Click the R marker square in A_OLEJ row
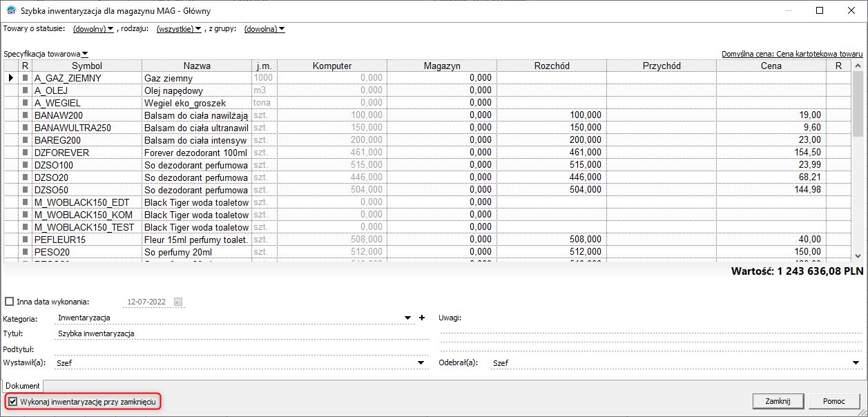The height and width of the screenshot is (417, 868). [x=26, y=90]
